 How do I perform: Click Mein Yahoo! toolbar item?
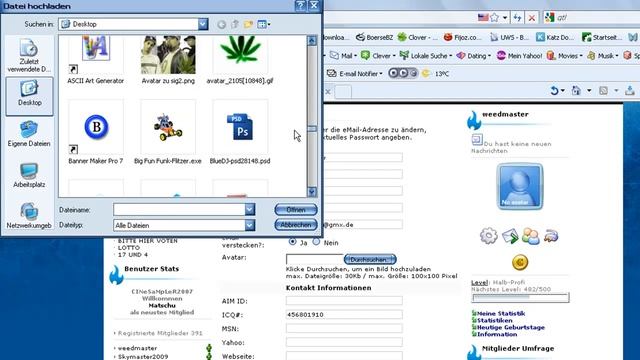520,56
